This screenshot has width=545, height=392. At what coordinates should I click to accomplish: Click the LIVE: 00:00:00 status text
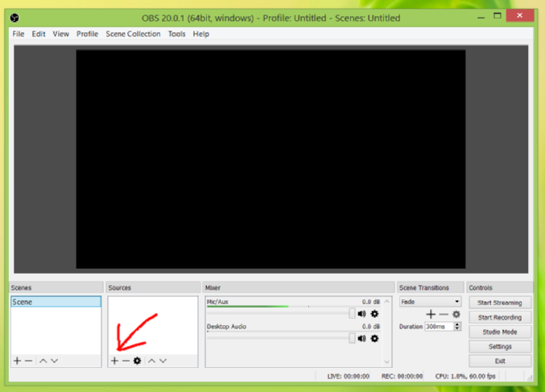pos(349,376)
